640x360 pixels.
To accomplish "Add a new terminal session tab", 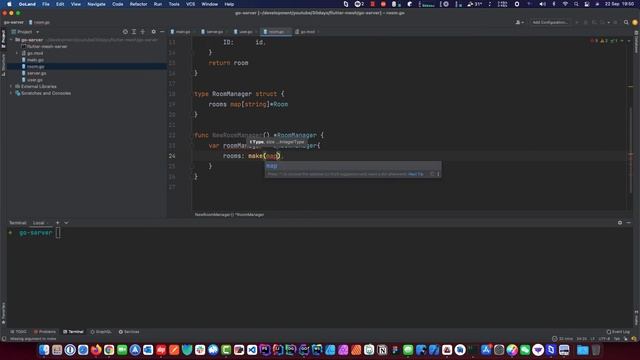I will tap(58, 223).
